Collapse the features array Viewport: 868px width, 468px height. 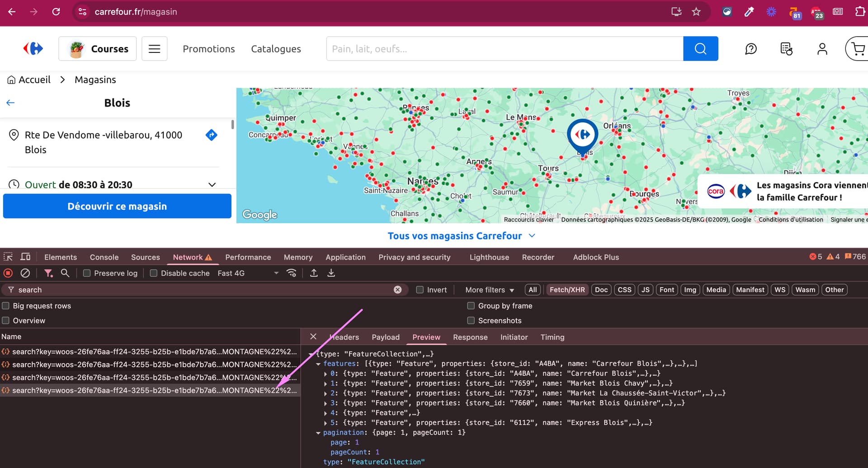318,364
